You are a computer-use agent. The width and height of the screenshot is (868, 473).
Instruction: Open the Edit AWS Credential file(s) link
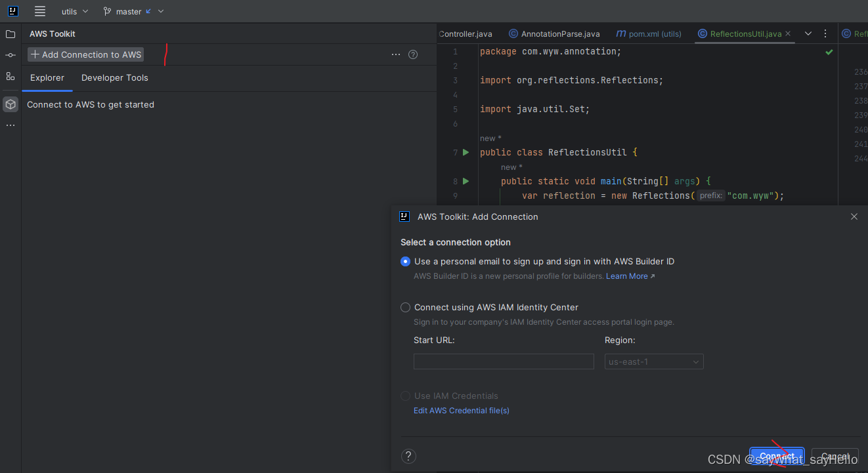(462, 410)
